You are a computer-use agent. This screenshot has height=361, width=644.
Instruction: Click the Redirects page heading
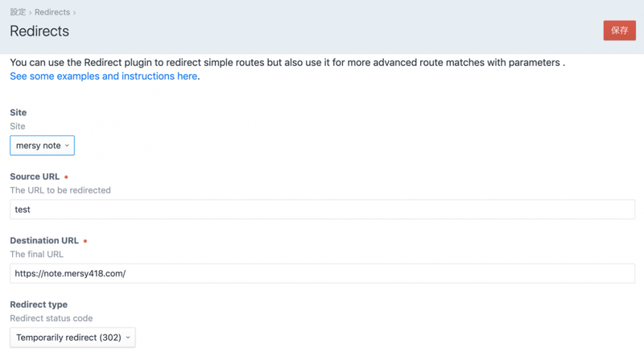click(x=39, y=31)
